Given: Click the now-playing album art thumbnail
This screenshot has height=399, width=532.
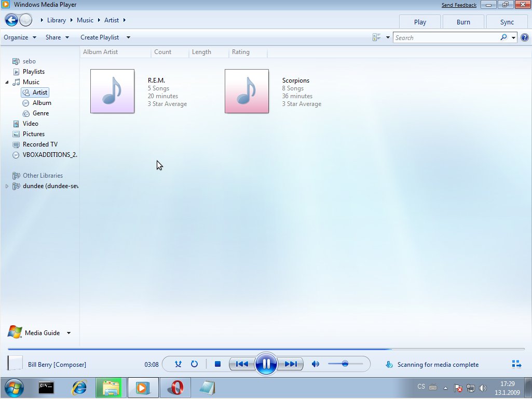Looking at the screenshot, I should pos(15,363).
